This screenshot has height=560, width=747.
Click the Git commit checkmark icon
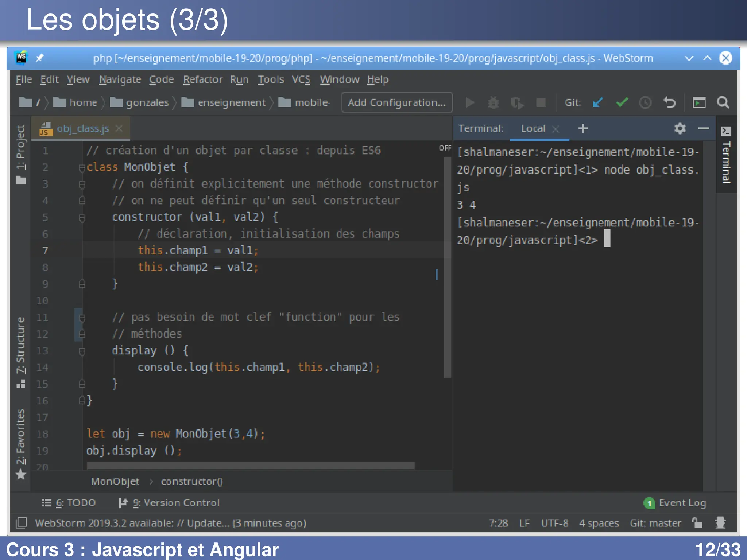coord(622,103)
